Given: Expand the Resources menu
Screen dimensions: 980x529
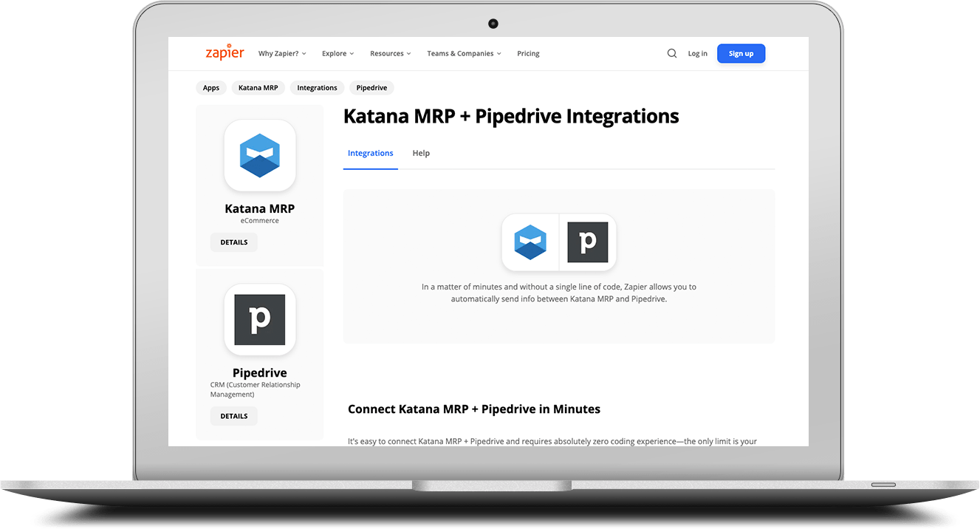Looking at the screenshot, I should (391, 53).
